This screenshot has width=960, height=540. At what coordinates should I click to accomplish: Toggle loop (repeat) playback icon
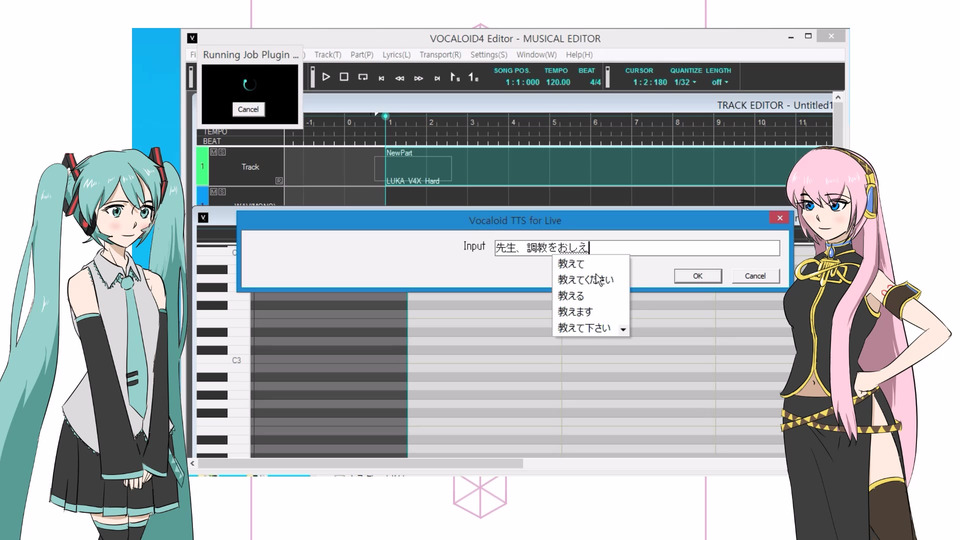362,77
